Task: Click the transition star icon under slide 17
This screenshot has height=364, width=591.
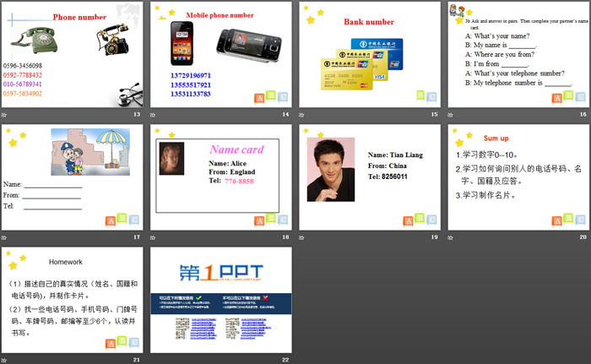Action: click(x=3, y=237)
